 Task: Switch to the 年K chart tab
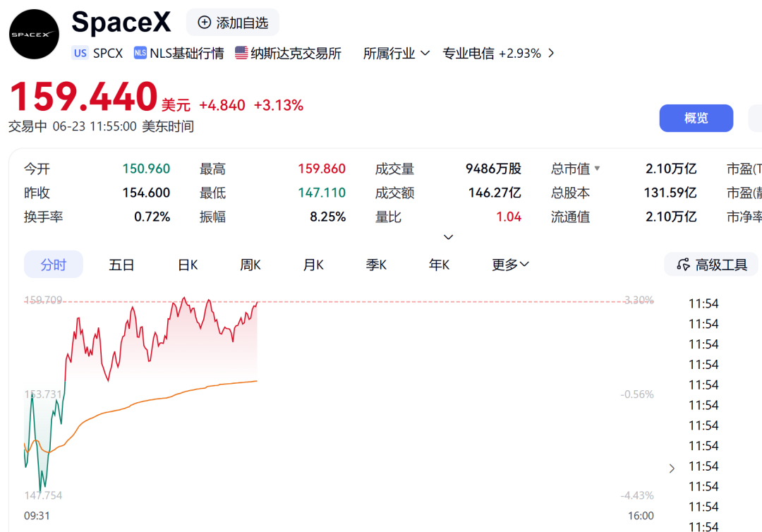[x=440, y=265]
